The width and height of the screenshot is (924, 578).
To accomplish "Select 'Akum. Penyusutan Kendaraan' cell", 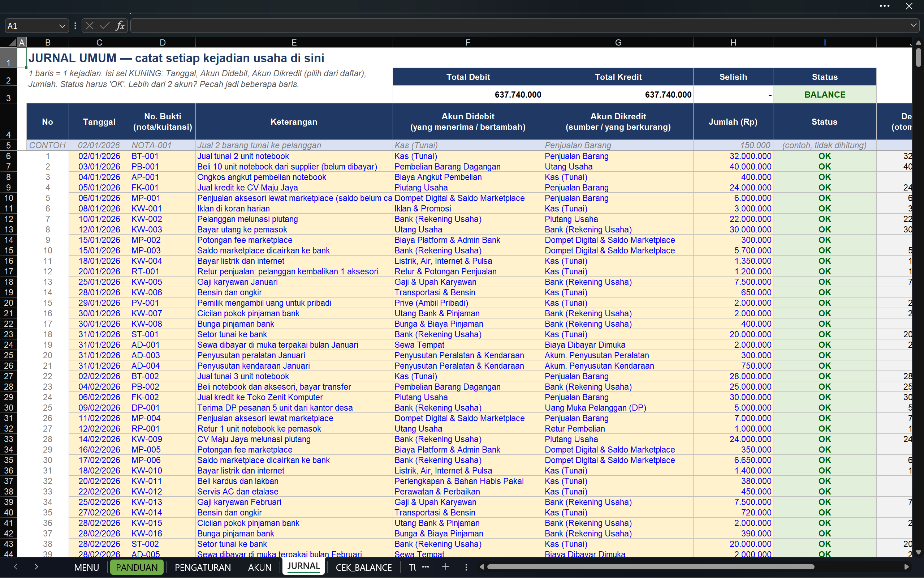I will 618,366.
